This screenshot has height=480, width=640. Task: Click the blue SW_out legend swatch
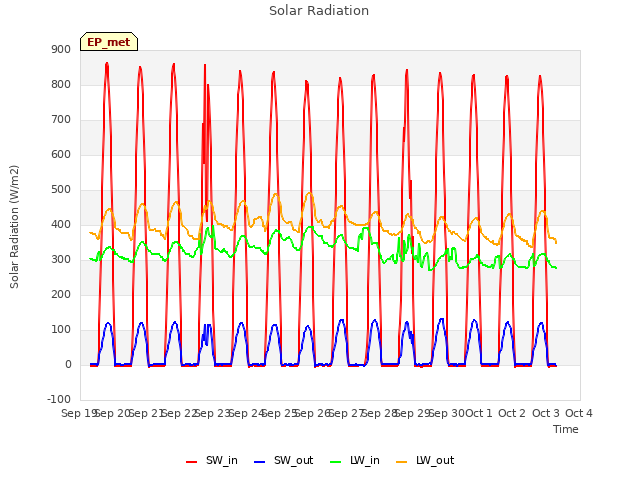[260, 462]
